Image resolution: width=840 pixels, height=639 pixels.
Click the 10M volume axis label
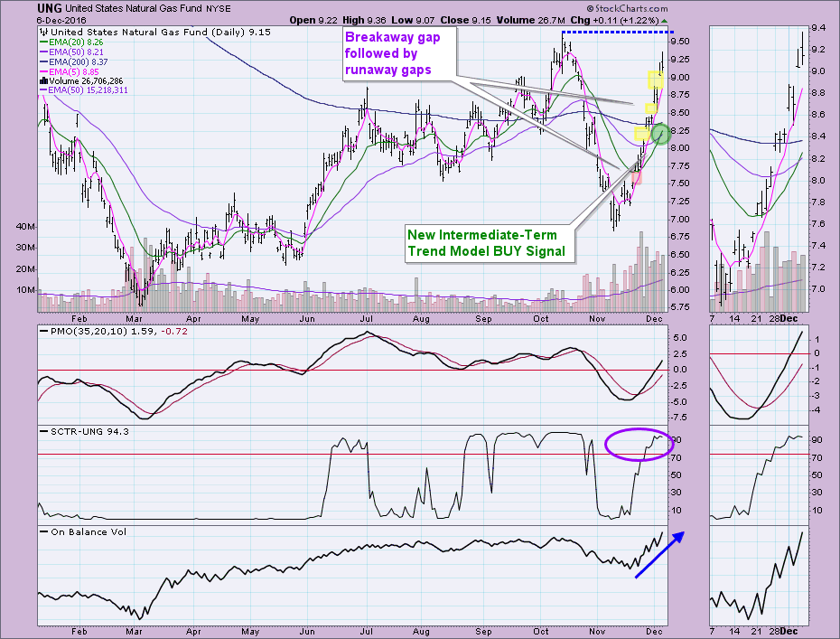(x=25, y=290)
